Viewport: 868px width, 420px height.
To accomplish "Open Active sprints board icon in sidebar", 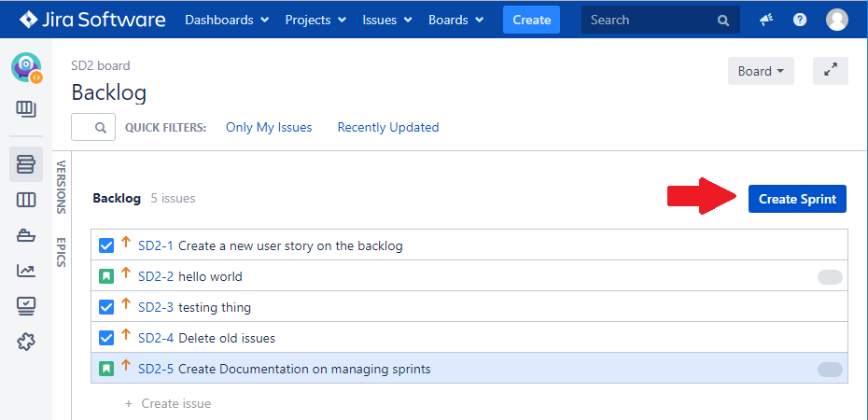I will tap(26, 200).
